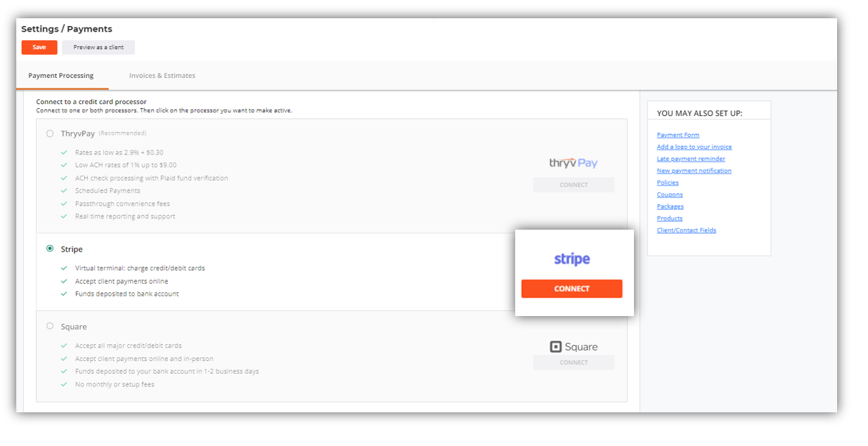
Task: Open the Payment Processing tab
Action: pyautogui.click(x=61, y=76)
